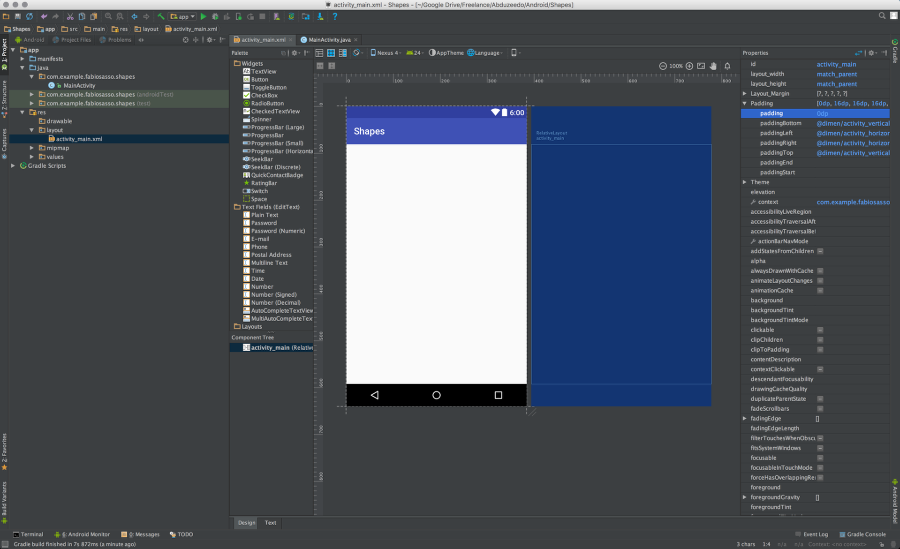The width and height of the screenshot is (900, 549).
Task: Toggle animateLayoutChanges checkbox
Action: [820, 281]
